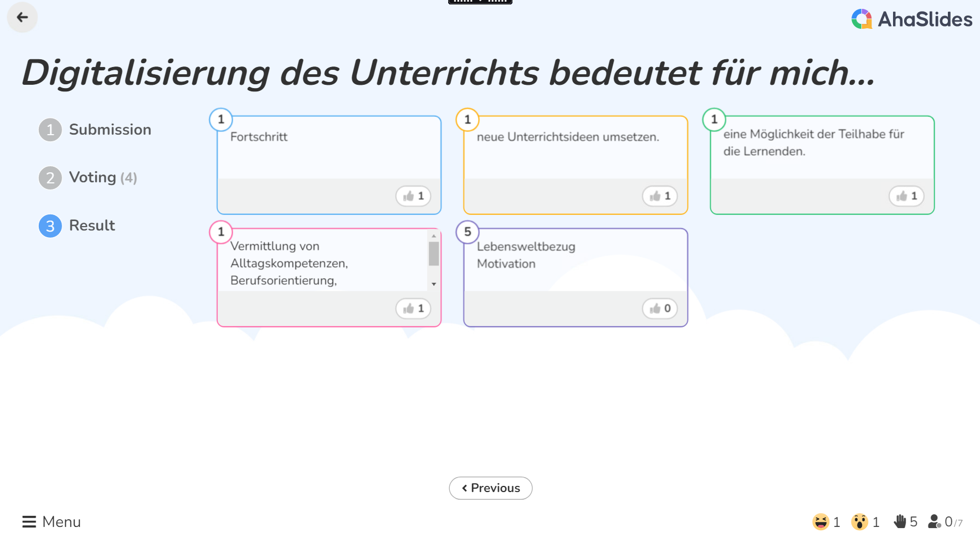Upvote the Lebensweltbezug Motivation card
The image size is (980, 548).
tap(660, 309)
